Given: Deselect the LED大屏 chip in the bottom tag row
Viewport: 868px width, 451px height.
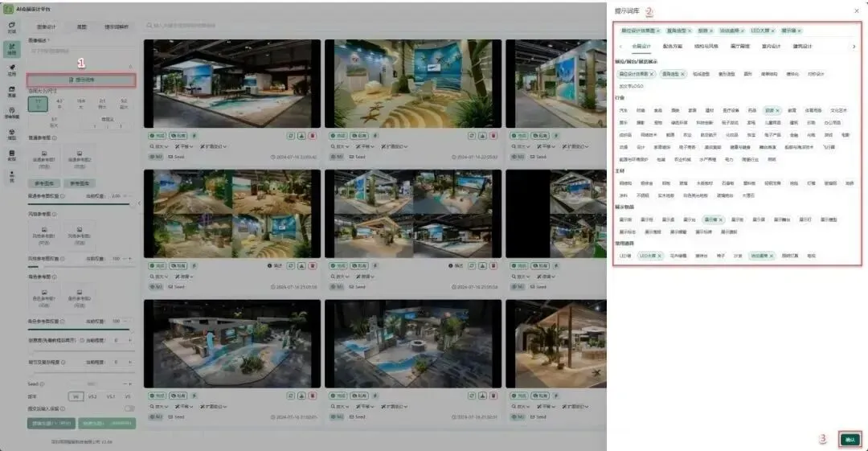Looking at the screenshot, I should 650,256.
